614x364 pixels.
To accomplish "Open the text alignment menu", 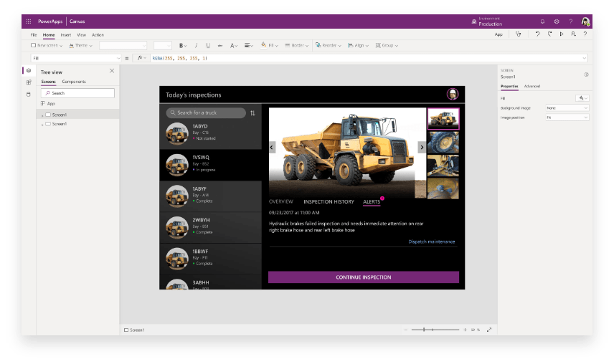I will [249, 46].
